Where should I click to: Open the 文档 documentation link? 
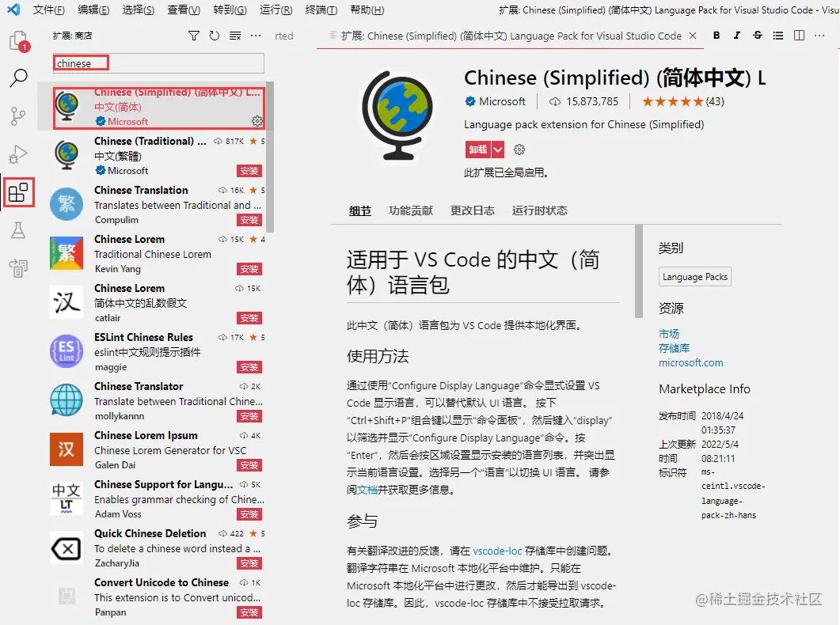(x=367, y=490)
